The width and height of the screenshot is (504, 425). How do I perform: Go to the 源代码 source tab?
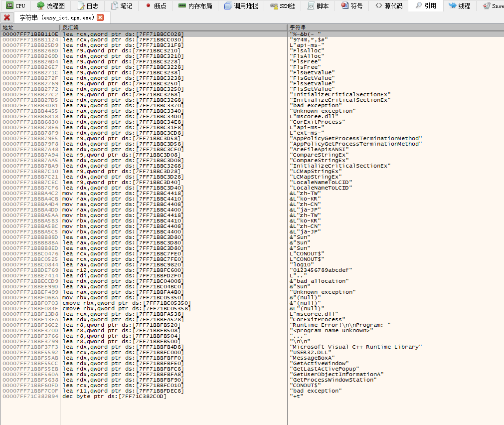[389, 6]
